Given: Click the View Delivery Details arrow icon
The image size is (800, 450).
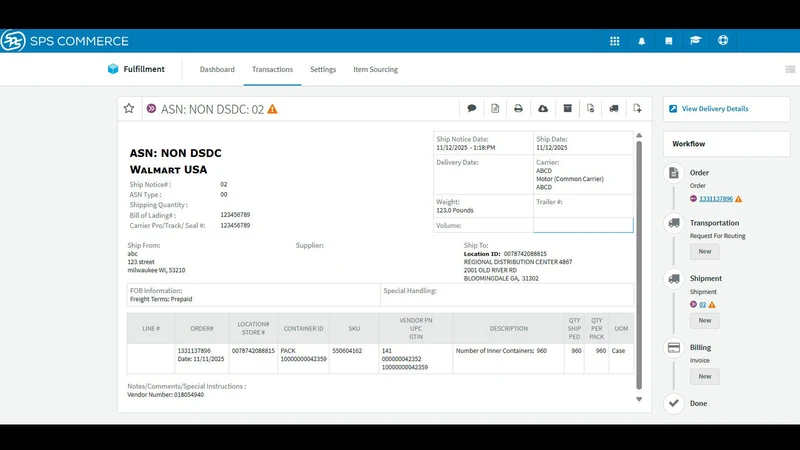Looking at the screenshot, I should click(x=673, y=109).
